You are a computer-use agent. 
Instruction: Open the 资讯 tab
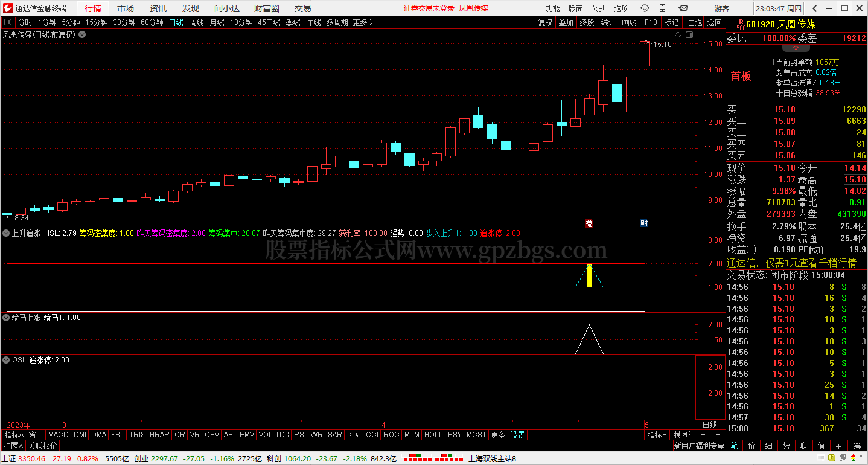[158, 8]
